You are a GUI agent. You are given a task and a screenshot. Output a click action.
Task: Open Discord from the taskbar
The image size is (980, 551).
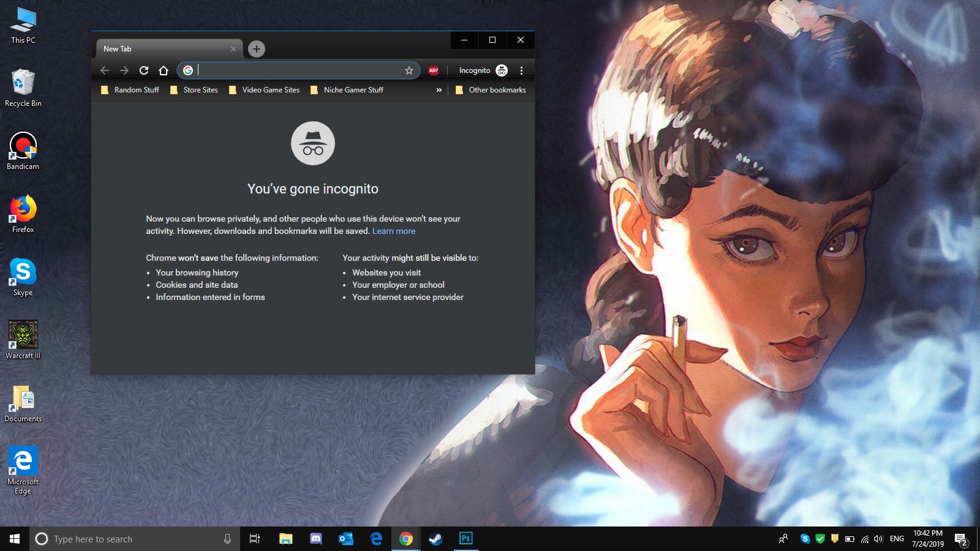click(316, 539)
